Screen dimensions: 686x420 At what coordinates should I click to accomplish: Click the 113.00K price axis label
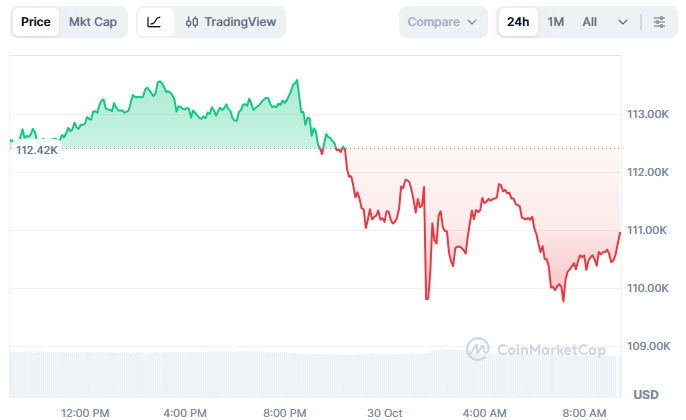(x=646, y=114)
